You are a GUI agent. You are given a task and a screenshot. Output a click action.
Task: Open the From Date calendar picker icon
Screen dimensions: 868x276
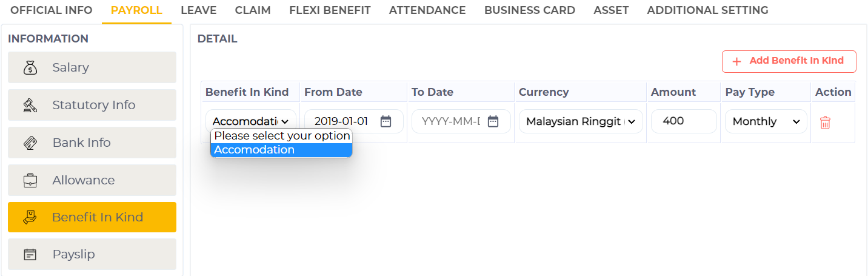coord(386,121)
